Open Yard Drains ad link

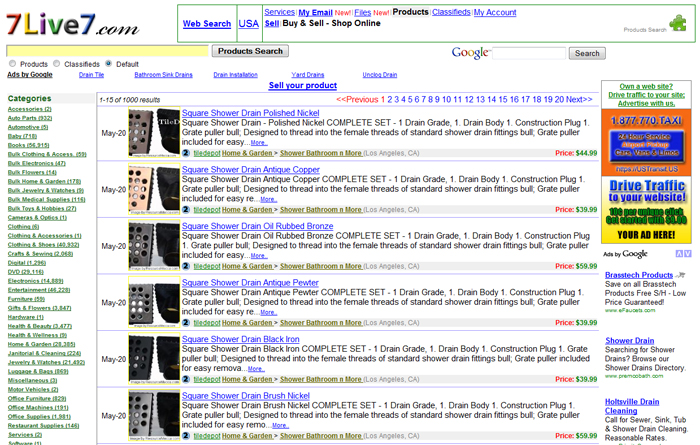tap(308, 75)
